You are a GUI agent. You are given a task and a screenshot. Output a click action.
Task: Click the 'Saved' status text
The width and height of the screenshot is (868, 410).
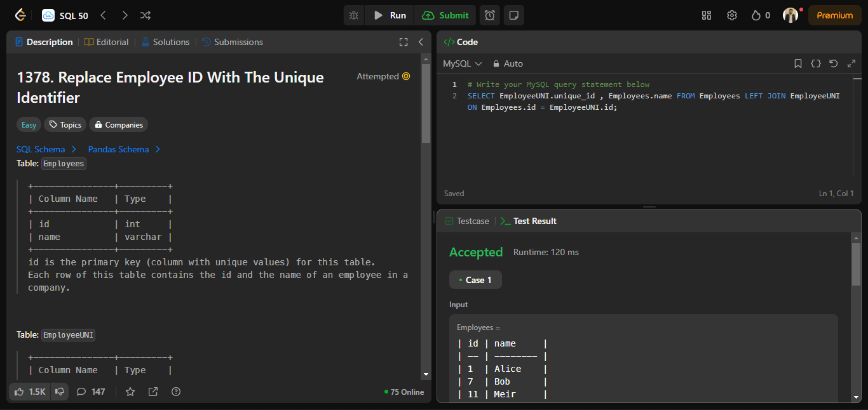click(x=454, y=194)
